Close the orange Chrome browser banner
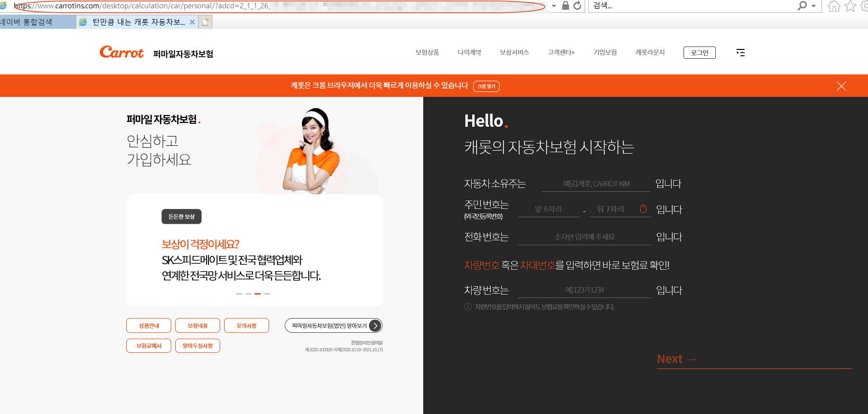Viewport: 868px width, 414px height. pyautogui.click(x=841, y=86)
